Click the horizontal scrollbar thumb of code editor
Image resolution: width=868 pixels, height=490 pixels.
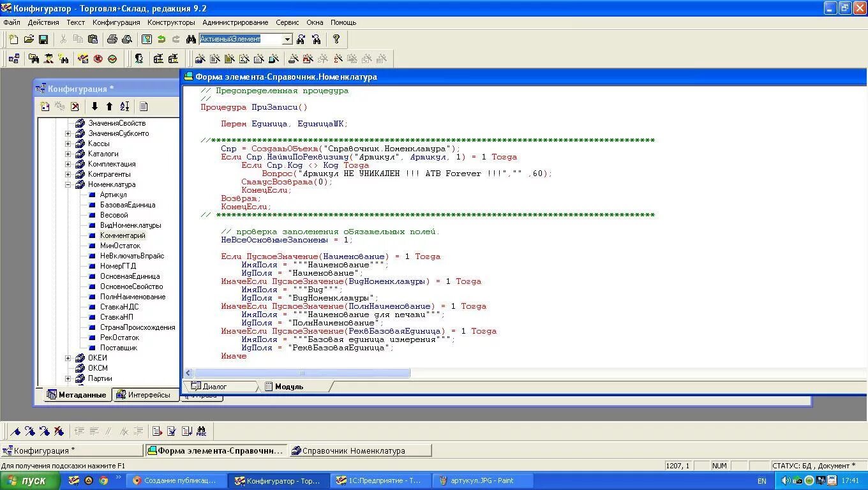(x=302, y=373)
